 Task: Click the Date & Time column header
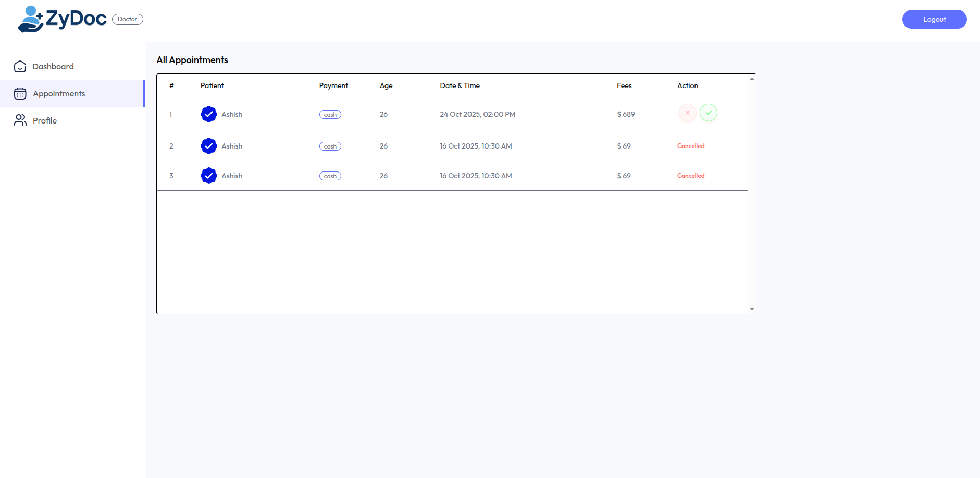pos(460,85)
